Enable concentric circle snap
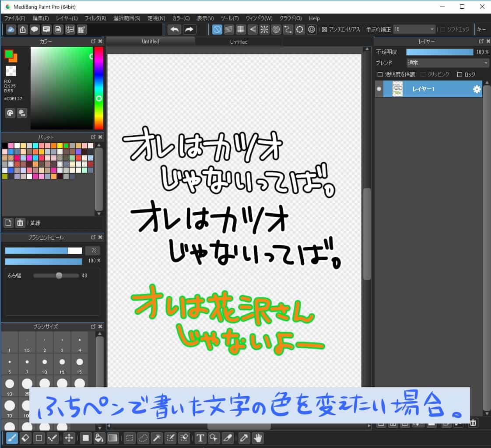This screenshot has height=448, width=491. (276, 29)
